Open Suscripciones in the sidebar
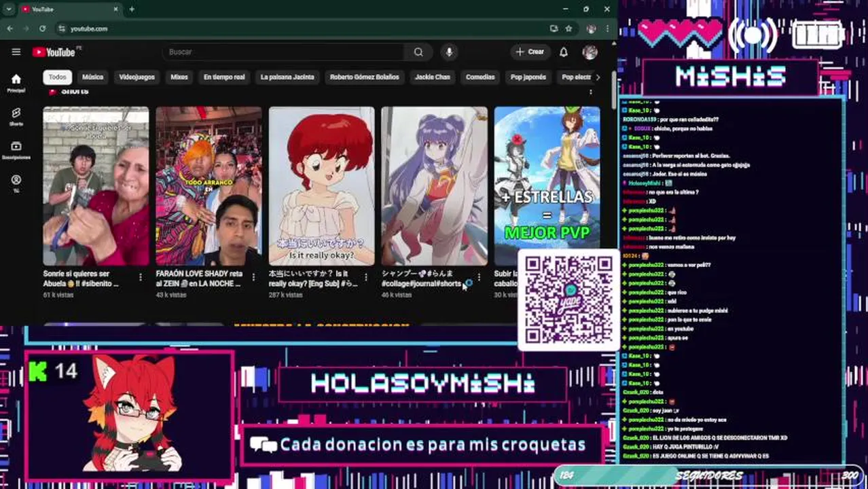This screenshot has height=489, width=868. [16, 150]
